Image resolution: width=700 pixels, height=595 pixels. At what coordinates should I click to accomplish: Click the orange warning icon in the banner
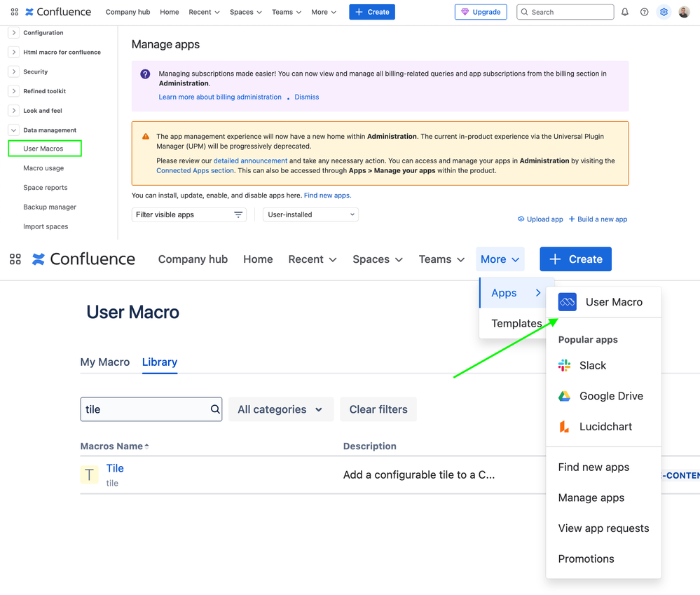146,137
